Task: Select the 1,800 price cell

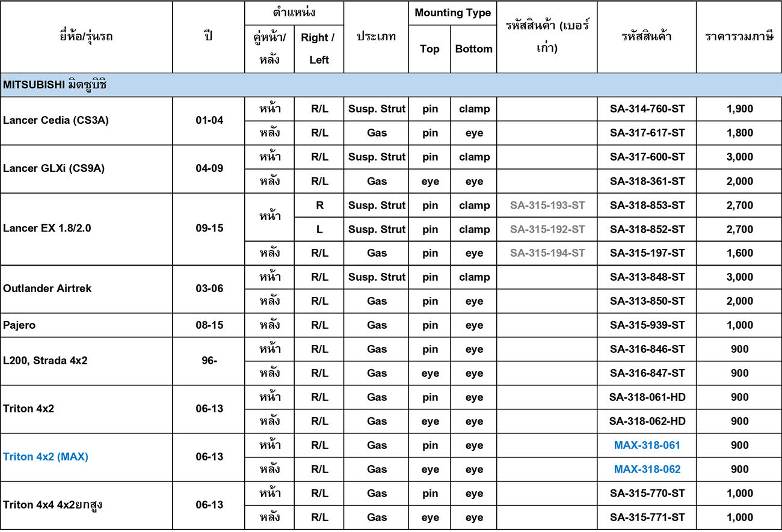Action: point(739,133)
